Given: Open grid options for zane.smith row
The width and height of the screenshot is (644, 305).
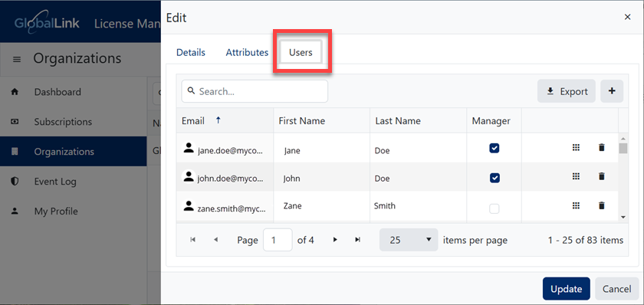Looking at the screenshot, I should point(576,205).
